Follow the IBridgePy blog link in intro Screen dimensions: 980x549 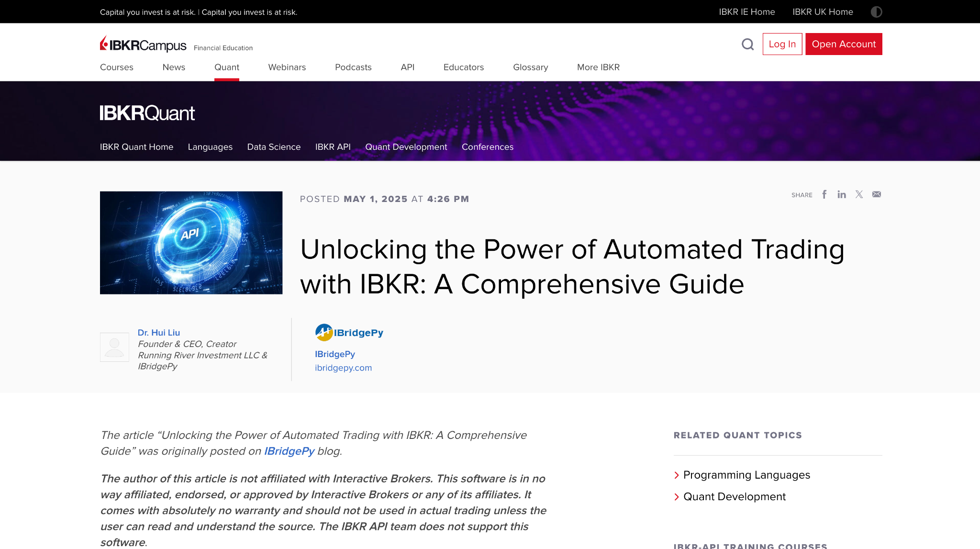click(289, 451)
